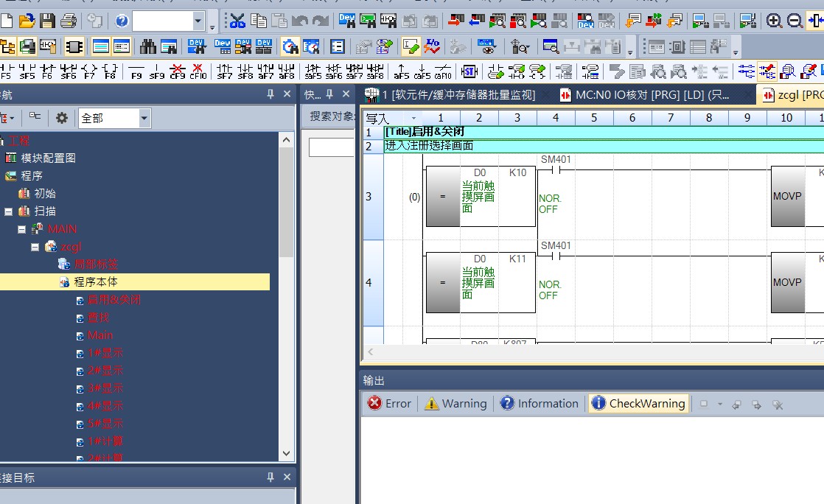Click the Print icon in toolbar
The image size is (824, 504).
68,21
